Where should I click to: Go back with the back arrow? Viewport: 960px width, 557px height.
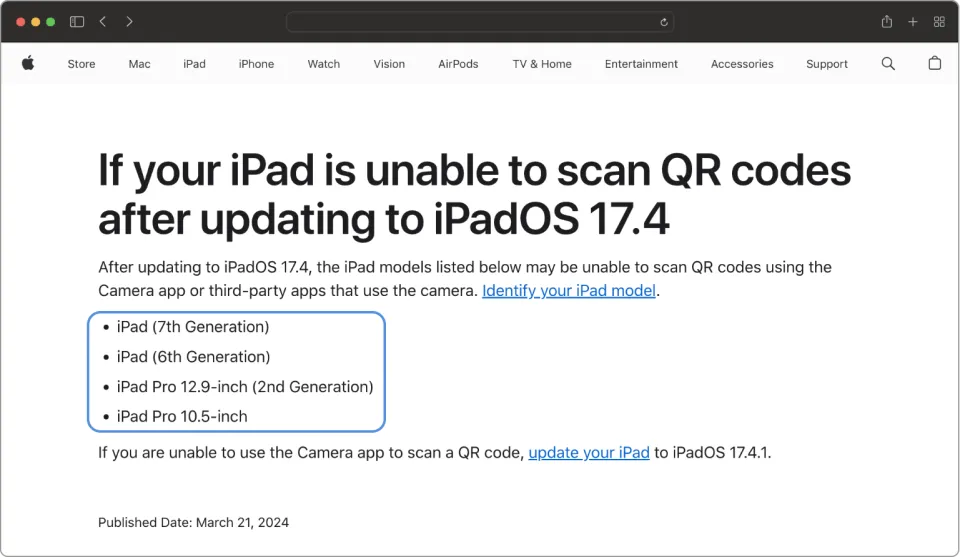[103, 21]
